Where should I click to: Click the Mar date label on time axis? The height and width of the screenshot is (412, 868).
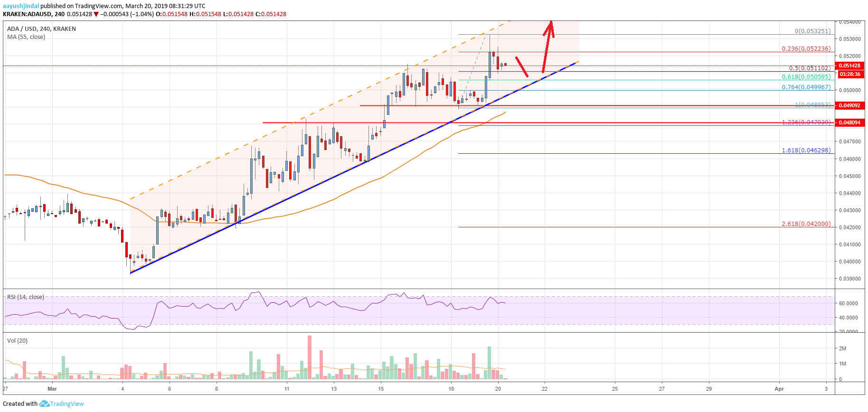click(x=52, y=389)
